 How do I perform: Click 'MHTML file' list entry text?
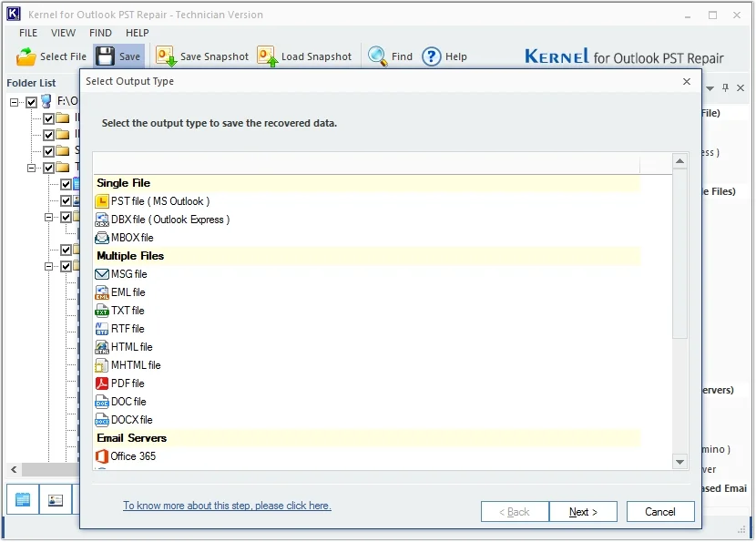pyautogui.click(x=136, y=365)
